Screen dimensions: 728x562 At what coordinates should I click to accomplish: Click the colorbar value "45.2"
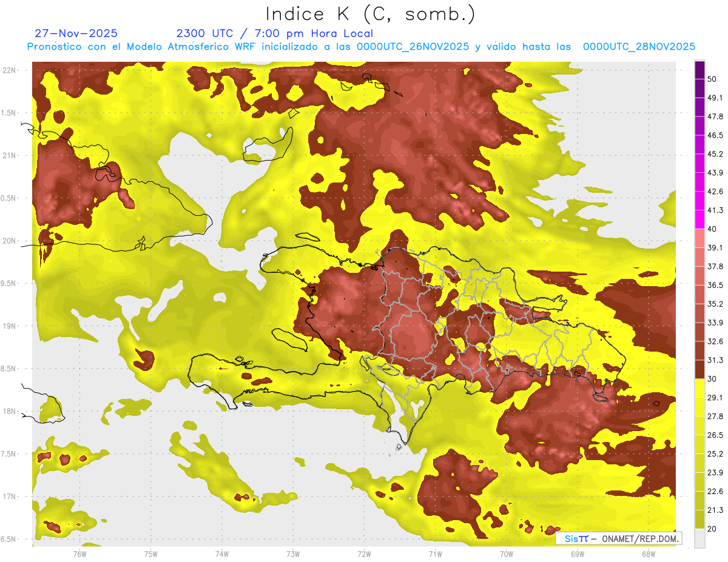point(715,154)
